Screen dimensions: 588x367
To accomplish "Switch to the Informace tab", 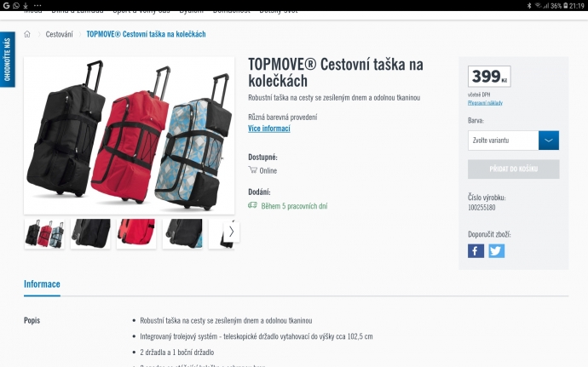I will coord(42,284).
